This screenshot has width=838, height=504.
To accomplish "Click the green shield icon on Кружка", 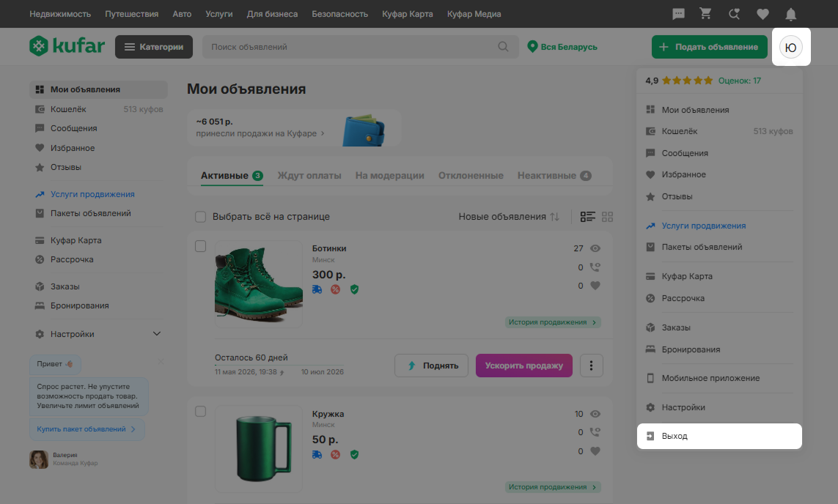I will [354, 454].
